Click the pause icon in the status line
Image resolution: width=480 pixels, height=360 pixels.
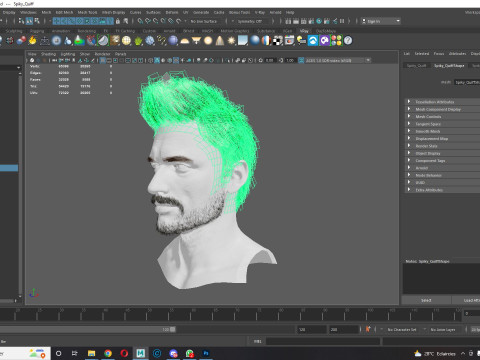point(342,21)
